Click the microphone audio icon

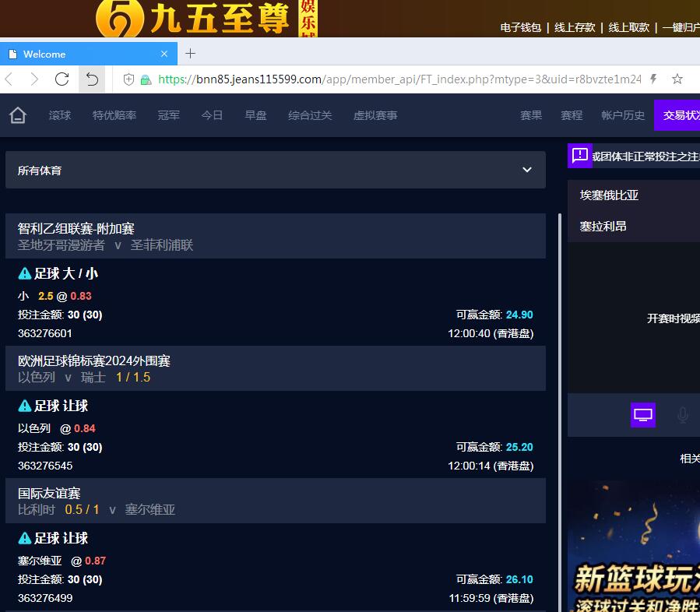pos(683,415)
